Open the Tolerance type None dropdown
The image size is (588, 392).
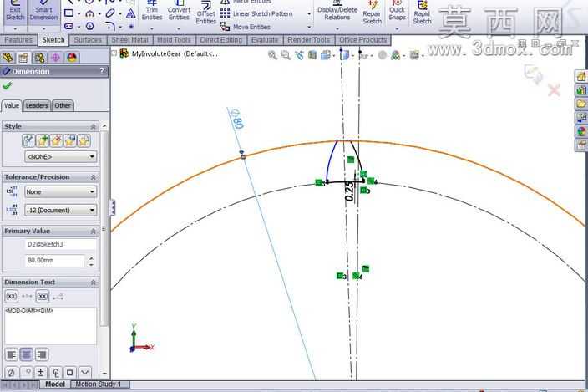tap(60, 191)
